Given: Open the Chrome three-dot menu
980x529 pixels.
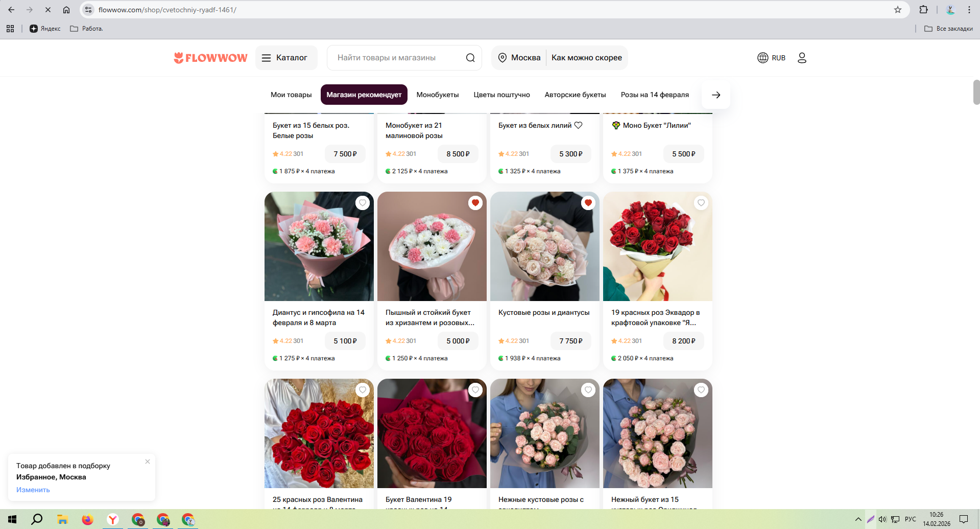Looking at the screenshot, I should 969,10.
